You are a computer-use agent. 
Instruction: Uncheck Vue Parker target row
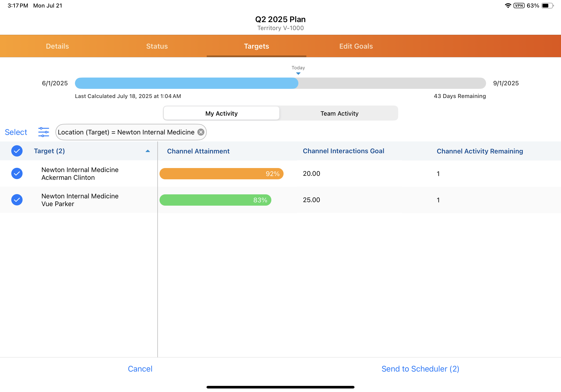click(17, 200)
